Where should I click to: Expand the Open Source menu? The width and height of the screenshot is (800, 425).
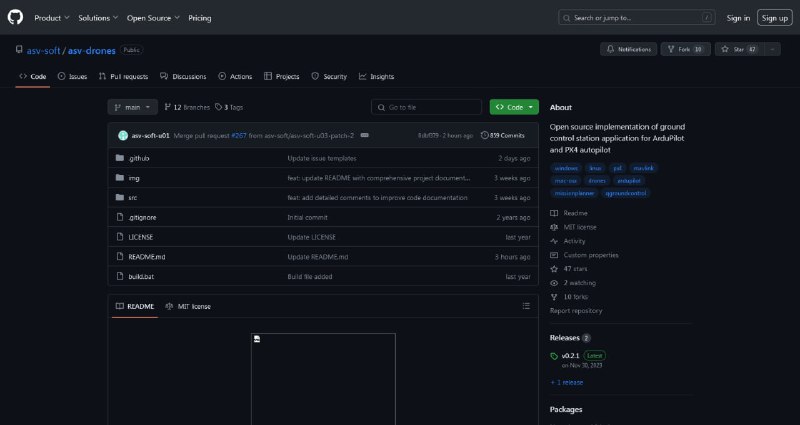153,18
